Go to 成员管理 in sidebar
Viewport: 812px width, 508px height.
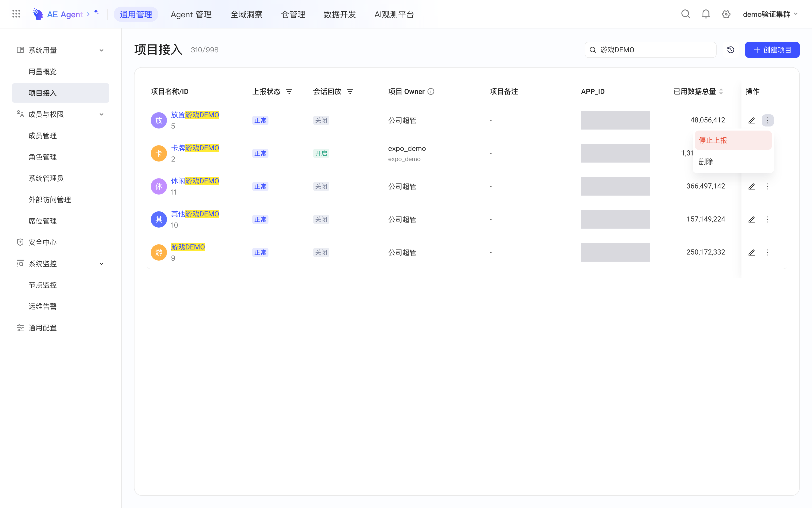[x=60, y=136]
